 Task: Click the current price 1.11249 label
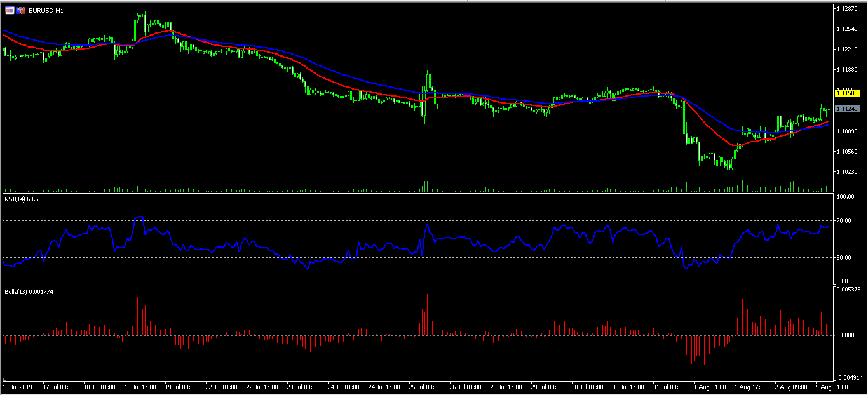[848, 109]
